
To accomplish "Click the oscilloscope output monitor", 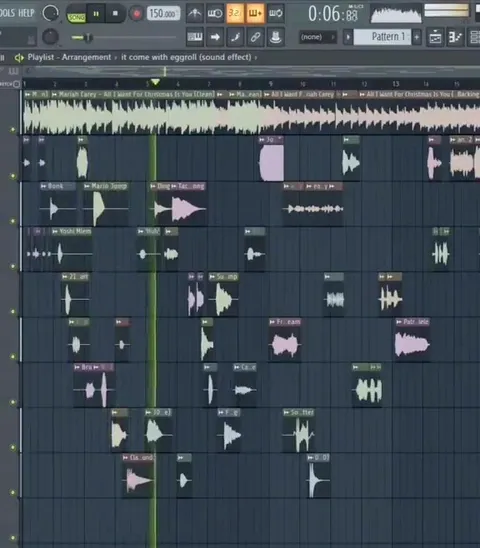I will pyautogui.click(x=396, y=14).
